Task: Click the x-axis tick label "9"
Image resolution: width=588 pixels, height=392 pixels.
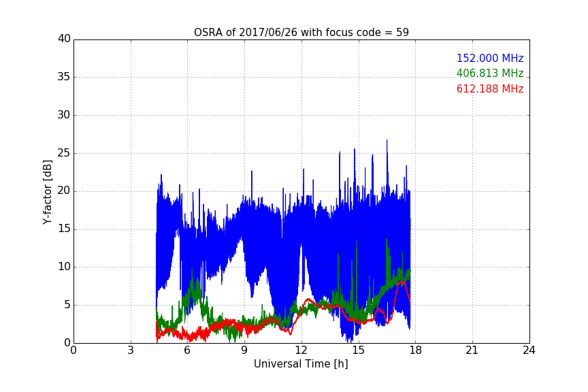Action: pyautogui.click(x=244, y=350)
